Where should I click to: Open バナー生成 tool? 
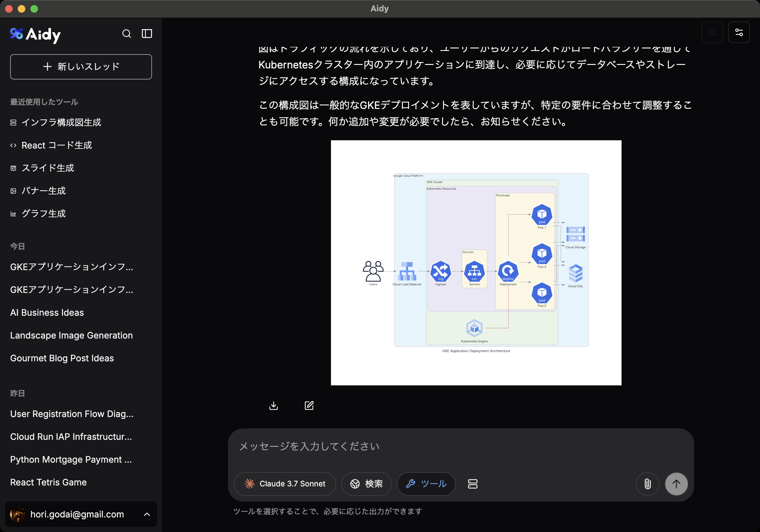coord(38,191)
